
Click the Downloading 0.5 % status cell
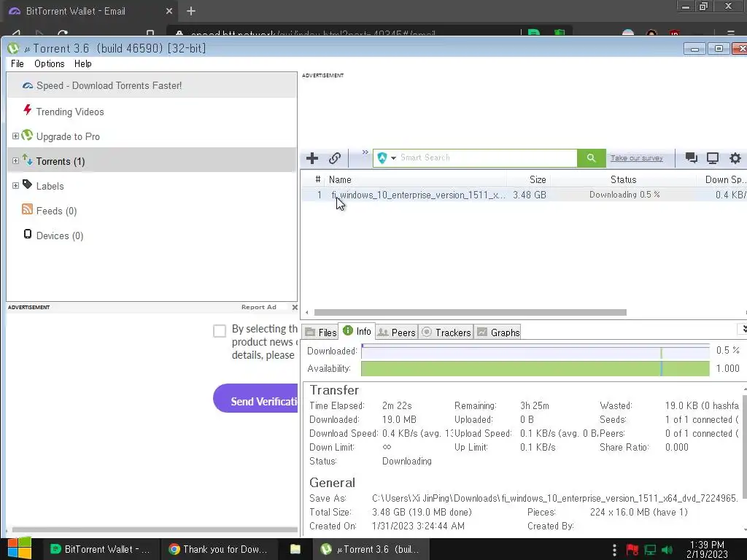624,195
